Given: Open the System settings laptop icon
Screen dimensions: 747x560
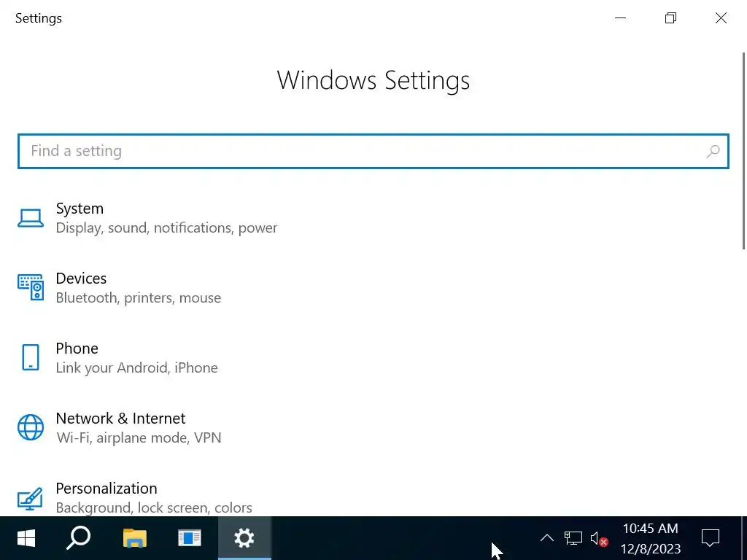Looking at the screenshot, I should (x=31, y=218).
